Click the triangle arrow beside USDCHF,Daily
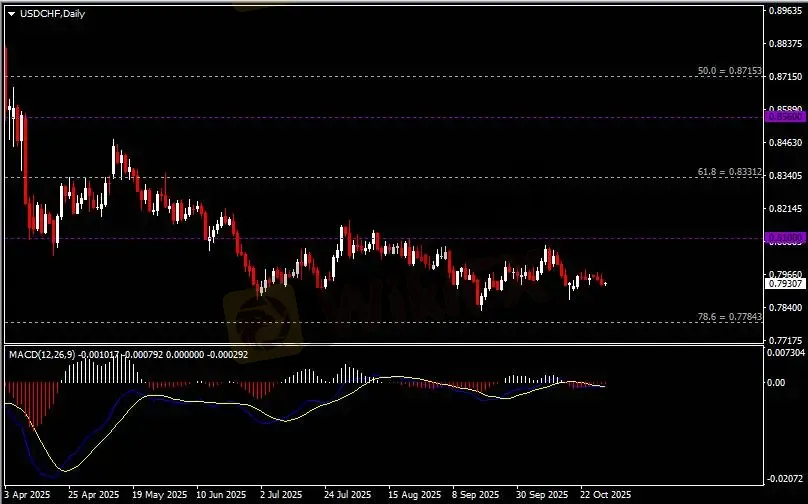The height and width of the screenshot is (504, 808). pos(11,14)
